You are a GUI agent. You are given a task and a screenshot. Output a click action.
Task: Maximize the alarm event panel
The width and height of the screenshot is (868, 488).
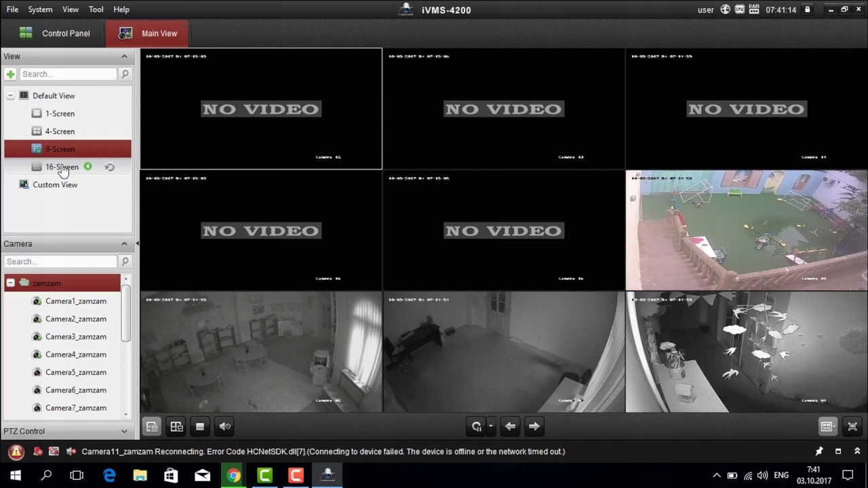[x=838, y=451]
